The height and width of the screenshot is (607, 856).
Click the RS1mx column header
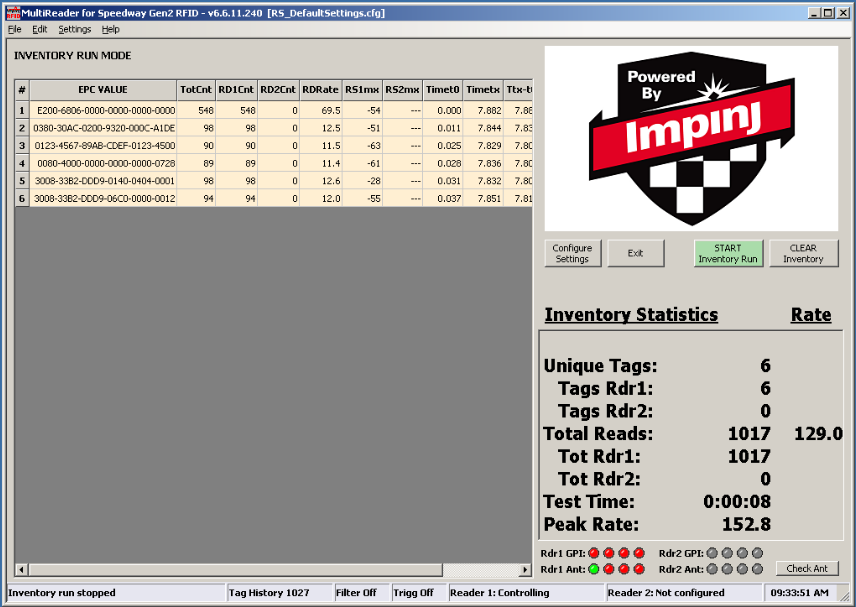click(362, 90)
